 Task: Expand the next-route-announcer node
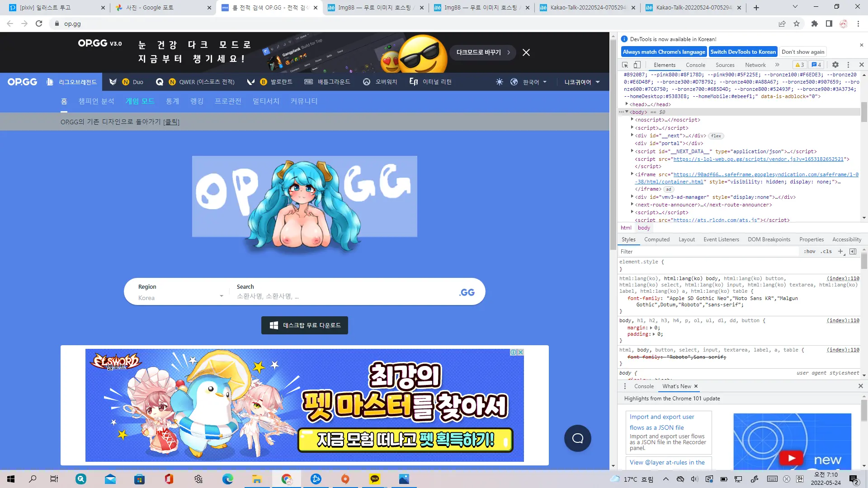point(632,205)
